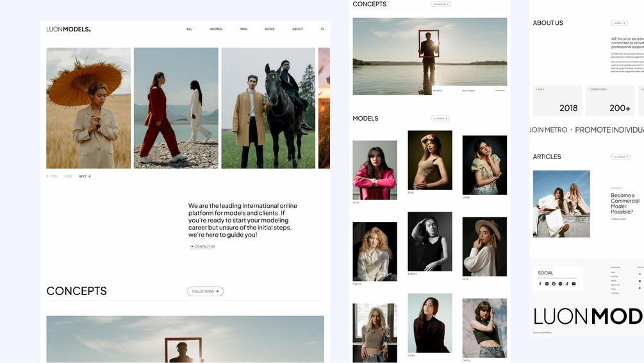This screenshot has width=644, height=363.
Task: Click the ALL ARTICLES button
Action: (x=620, y=156)
